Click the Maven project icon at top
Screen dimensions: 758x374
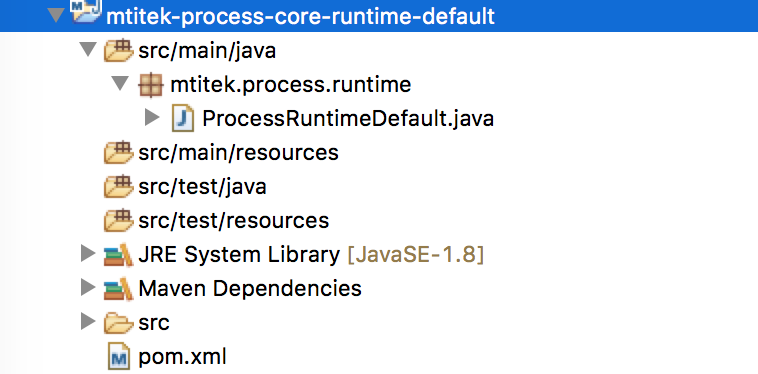[87, 12]
